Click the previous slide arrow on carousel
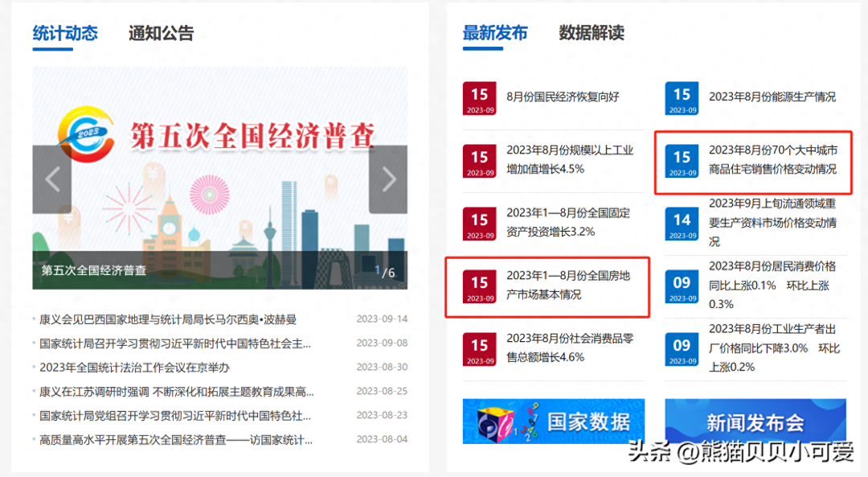The width and height of the screenshot is (868, 477). click(52, 179)
